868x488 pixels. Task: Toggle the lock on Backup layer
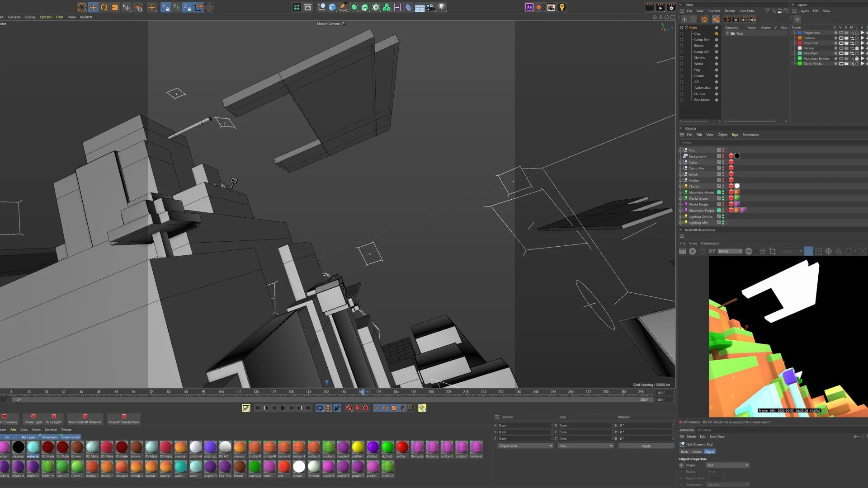click(x=857, y=48)
